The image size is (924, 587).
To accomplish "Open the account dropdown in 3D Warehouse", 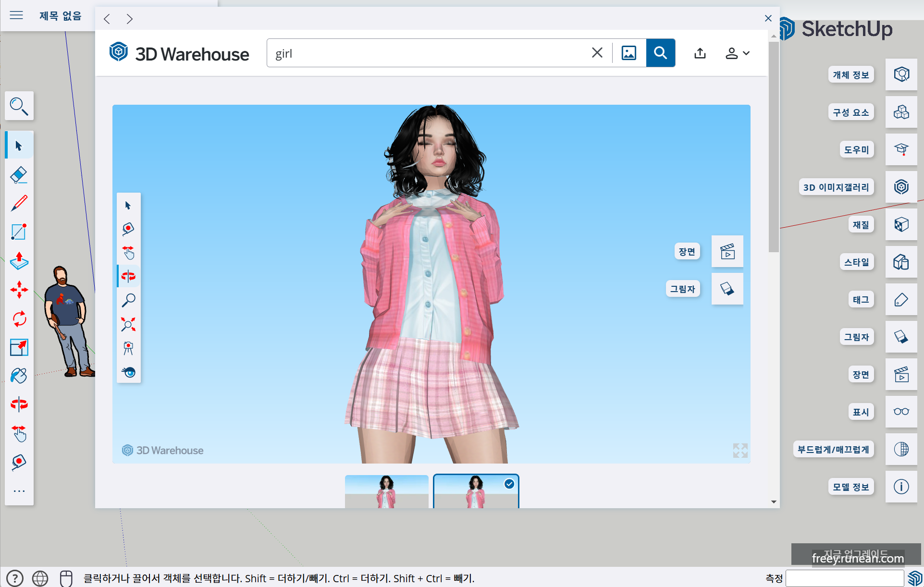I will coord(737,53).
